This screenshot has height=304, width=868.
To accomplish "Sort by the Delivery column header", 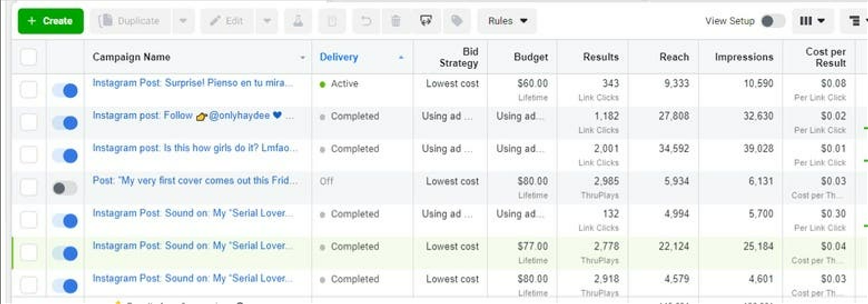I will [339, 57].
